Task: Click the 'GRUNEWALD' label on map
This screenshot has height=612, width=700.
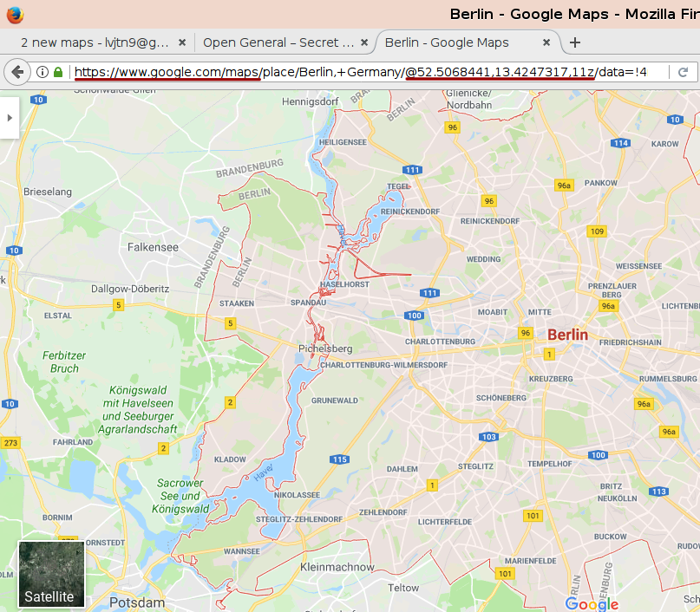Action: 334,400
